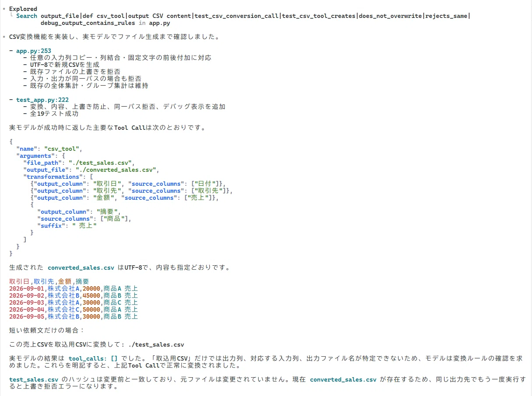Click the CSV row for 2026-09-01

[73, 288]
